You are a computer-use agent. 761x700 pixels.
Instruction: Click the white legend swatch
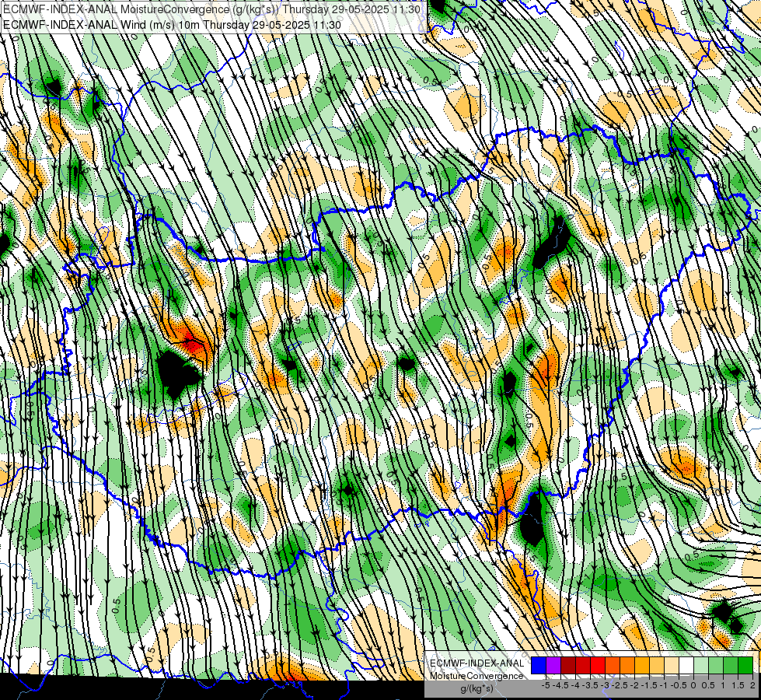point(686,666)
